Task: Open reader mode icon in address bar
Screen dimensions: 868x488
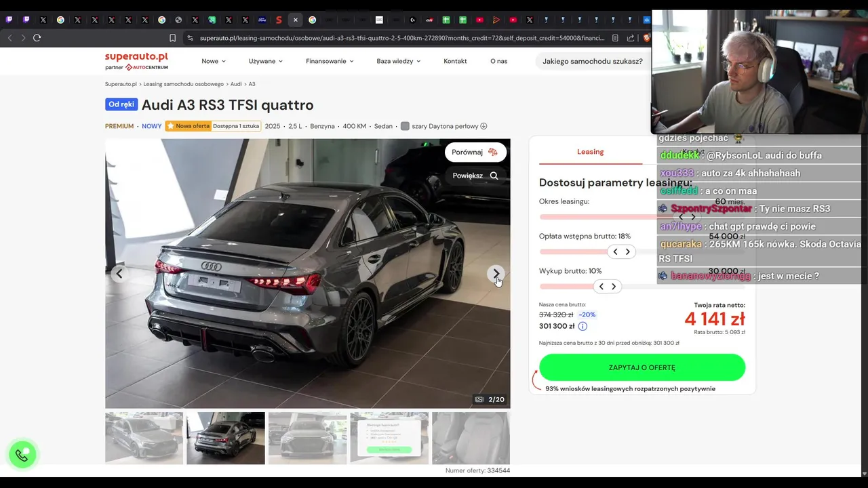Action: point(615,38)
